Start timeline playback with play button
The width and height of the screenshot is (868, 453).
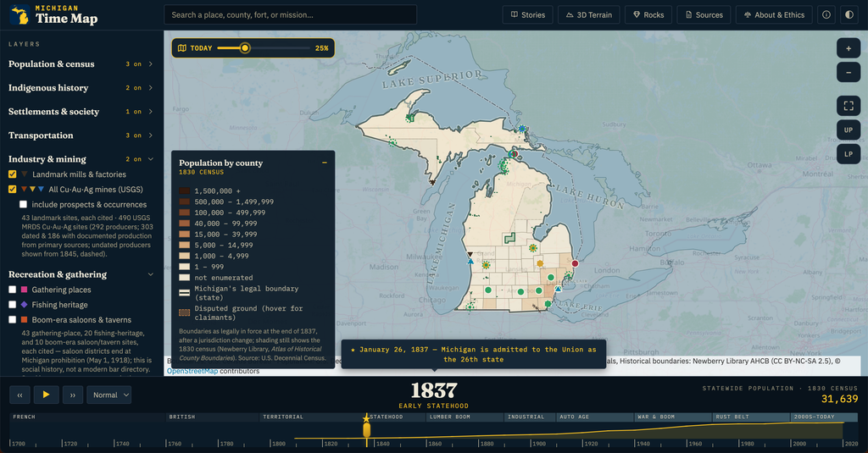tap(46, 395)
